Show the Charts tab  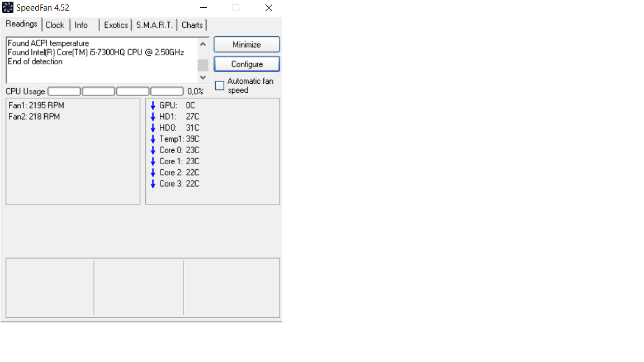coord(192,25)
